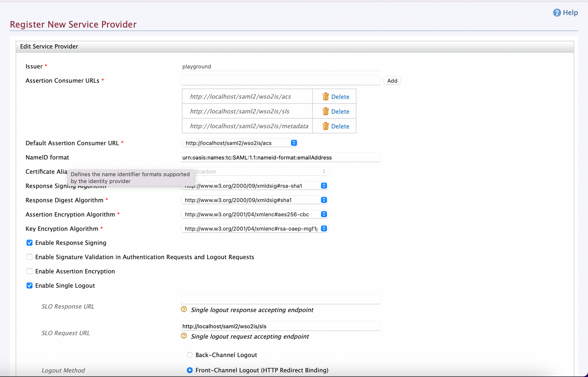Enable Signature Validation in Authentication Requests
Image resolution: width=588 pixels, height=377 pixels.
(29, 256)
